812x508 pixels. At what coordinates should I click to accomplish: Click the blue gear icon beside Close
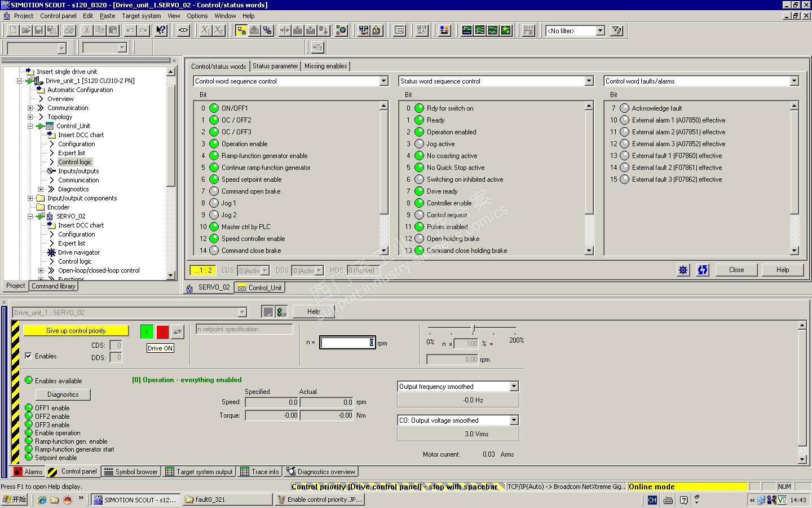pyautogui.click(x=683, y=270)
